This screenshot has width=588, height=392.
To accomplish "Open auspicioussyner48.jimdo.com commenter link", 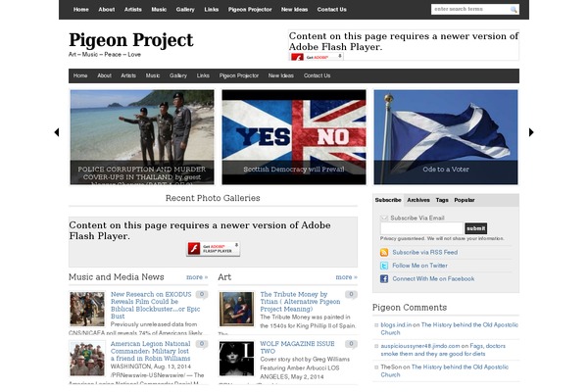I will coord(420,346).
